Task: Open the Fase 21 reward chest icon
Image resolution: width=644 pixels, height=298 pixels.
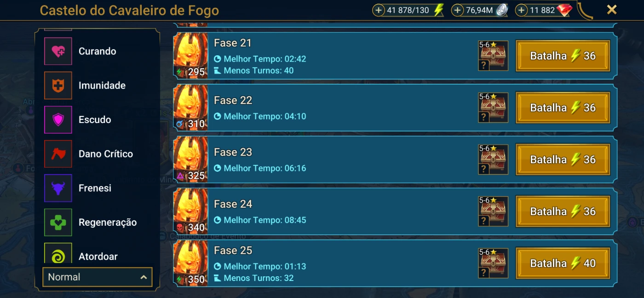Action: tap(493, 56)
